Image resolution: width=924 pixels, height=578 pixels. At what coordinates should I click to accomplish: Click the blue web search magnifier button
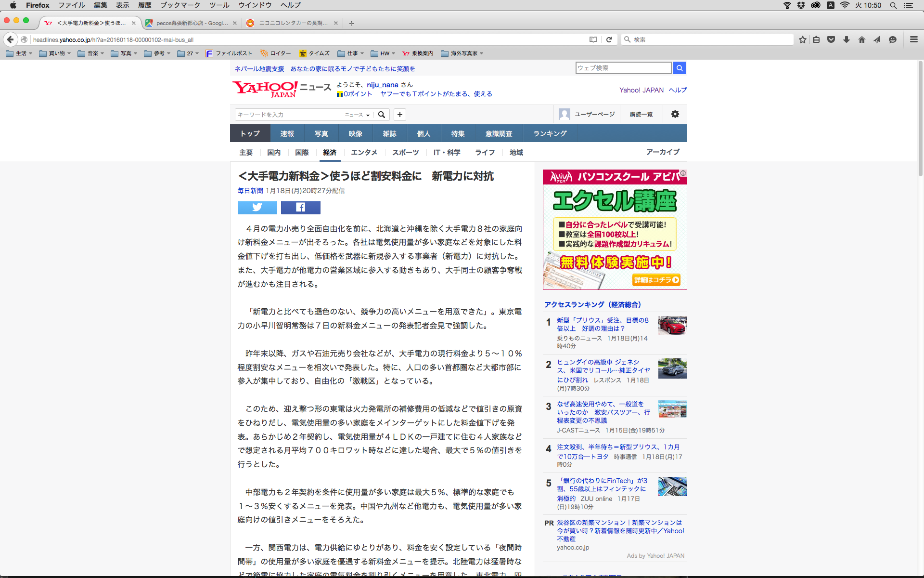pyautogui.click(x=679, y=68)
